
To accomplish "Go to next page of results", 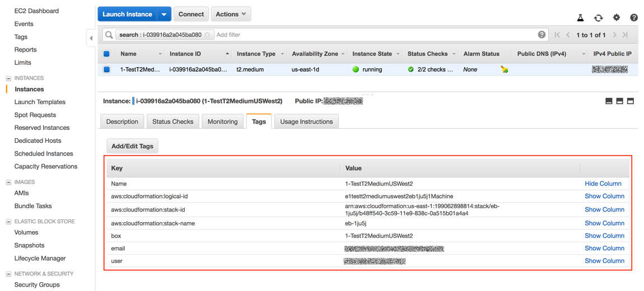I will (614, 35).
